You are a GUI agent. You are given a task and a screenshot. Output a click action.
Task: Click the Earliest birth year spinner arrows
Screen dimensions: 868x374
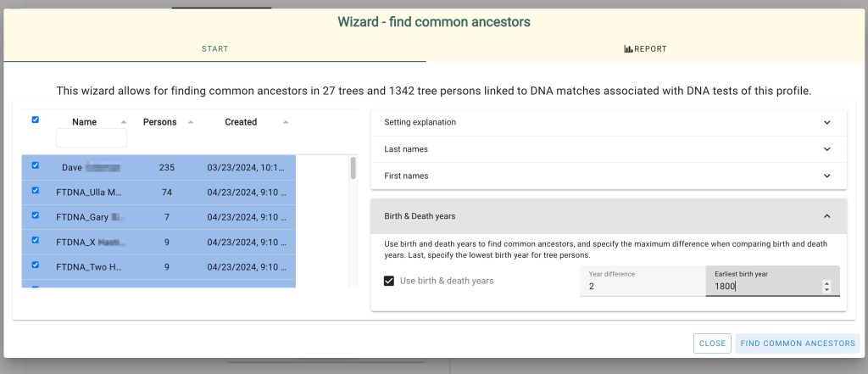826,287
